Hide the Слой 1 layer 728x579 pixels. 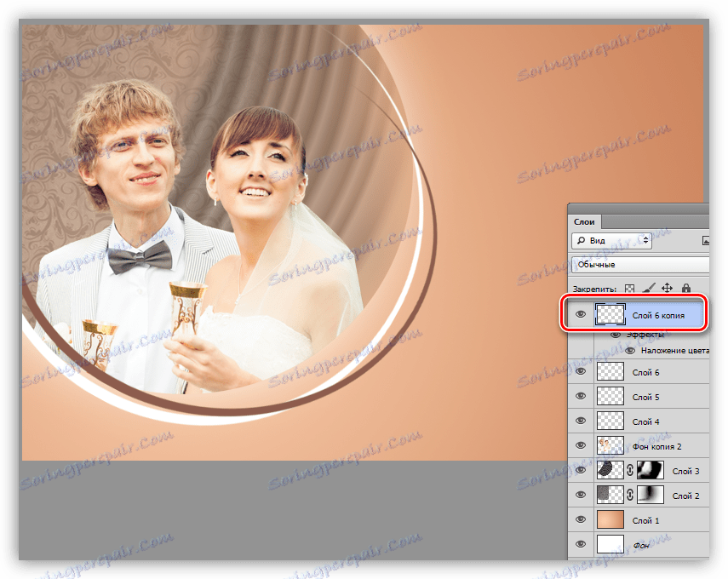(x=581, y=519)
